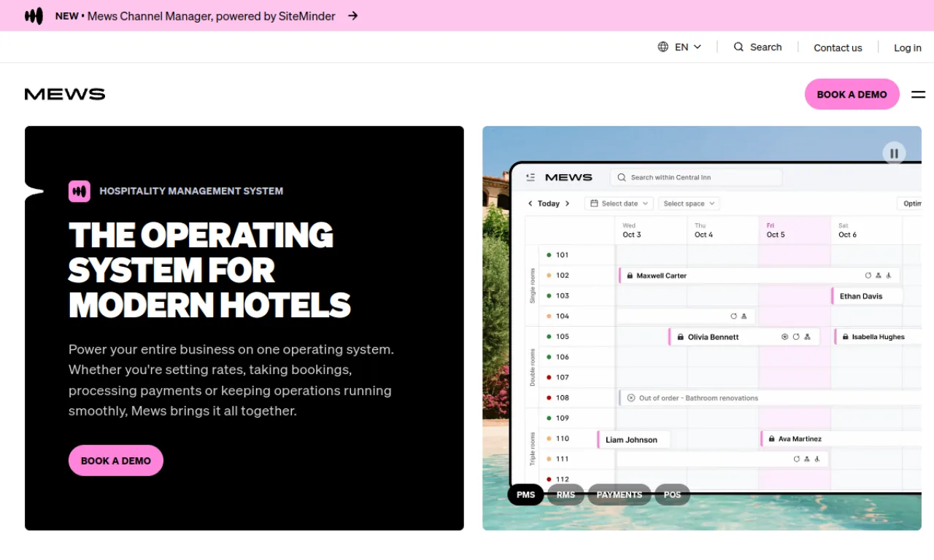The width and height of the screenshot is (934, 560).
Task: Open the NEW Mews Channel Manager announcement
Action: (x=195, y=16)
